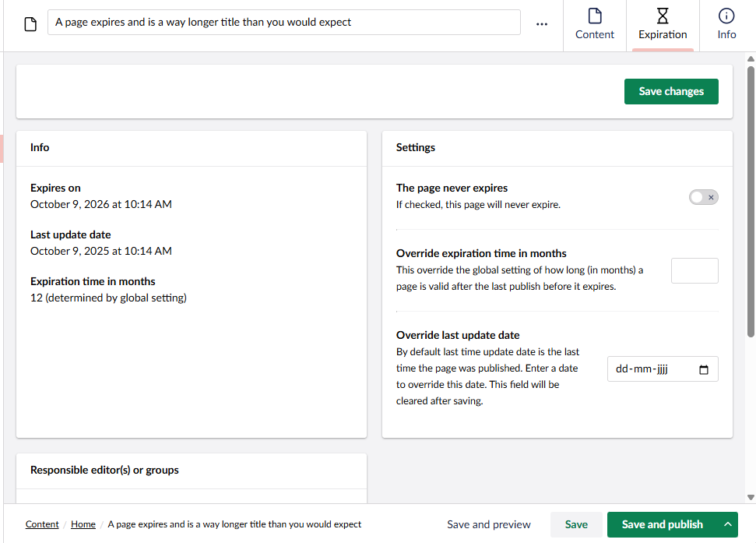Click the Info circle icon

(726, 16)
